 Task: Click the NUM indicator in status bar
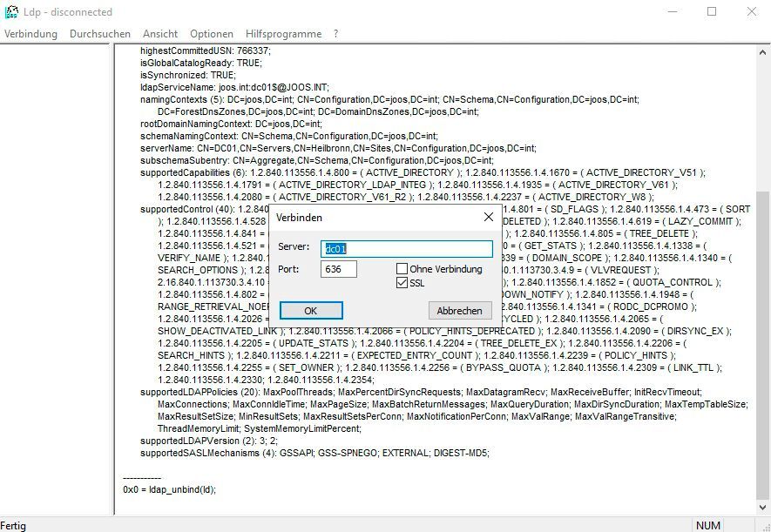[707, 525]
